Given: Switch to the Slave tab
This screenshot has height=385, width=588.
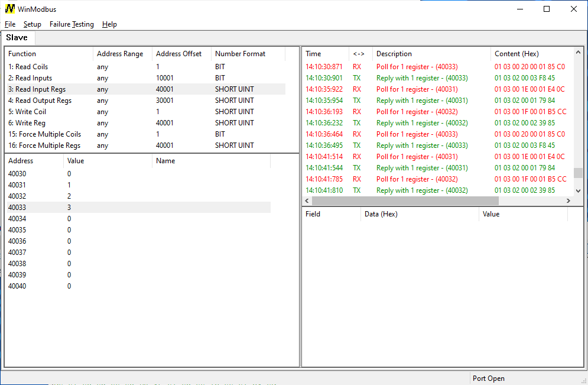Looking at the screenshot, I should coord(17,37).
